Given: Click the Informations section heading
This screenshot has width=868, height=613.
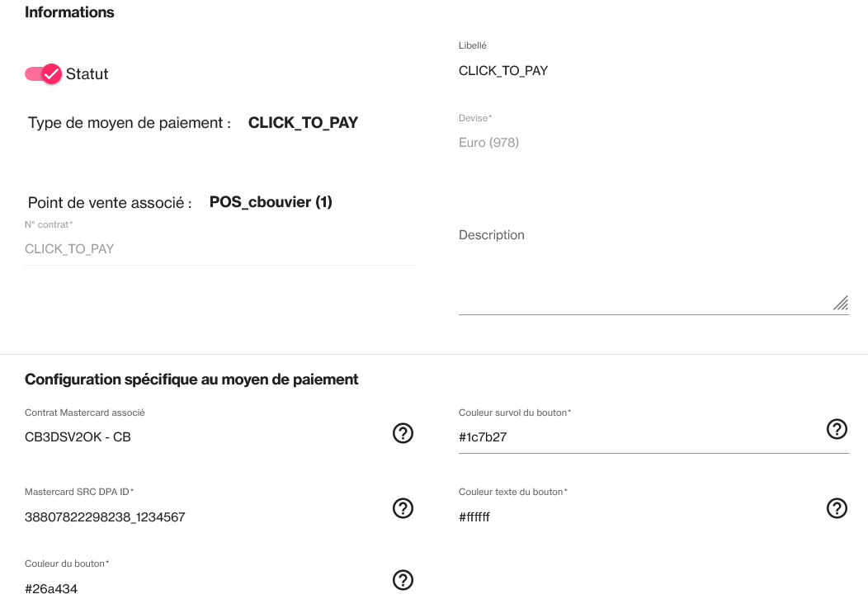Looking at the screenshot, I should tap(69, 12).
